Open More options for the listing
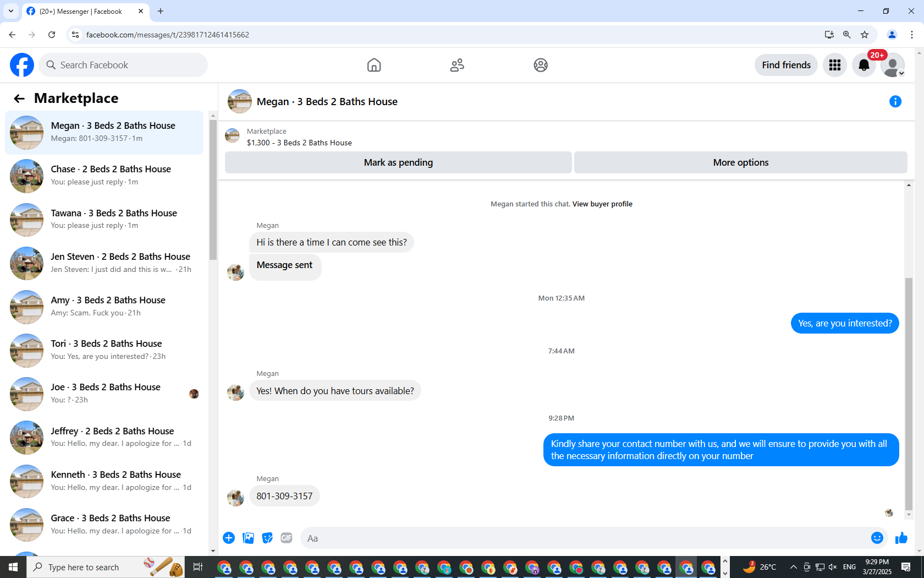 tap(741, 162)
